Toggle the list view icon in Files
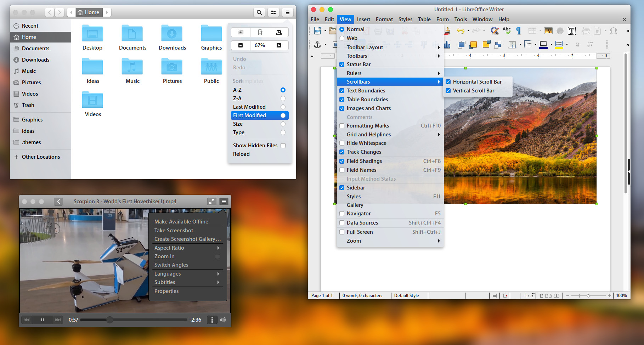The width and height of the screenshot is (644, 345). [273, 12]
